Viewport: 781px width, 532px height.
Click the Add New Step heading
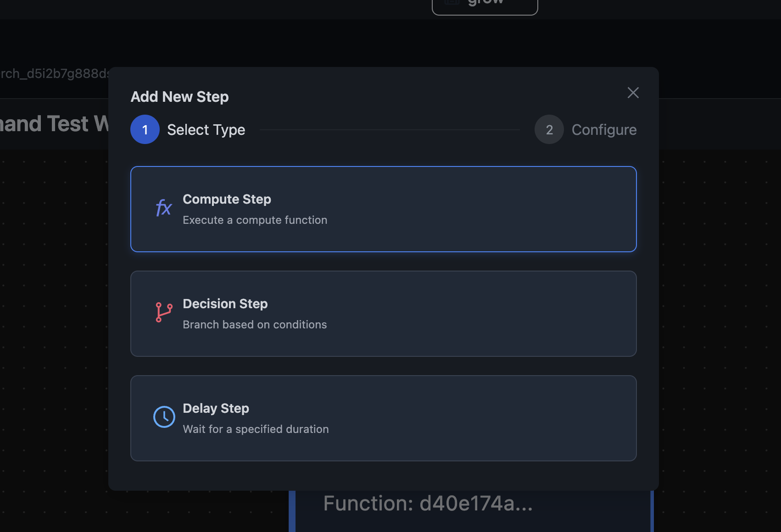tap(179, 97)
